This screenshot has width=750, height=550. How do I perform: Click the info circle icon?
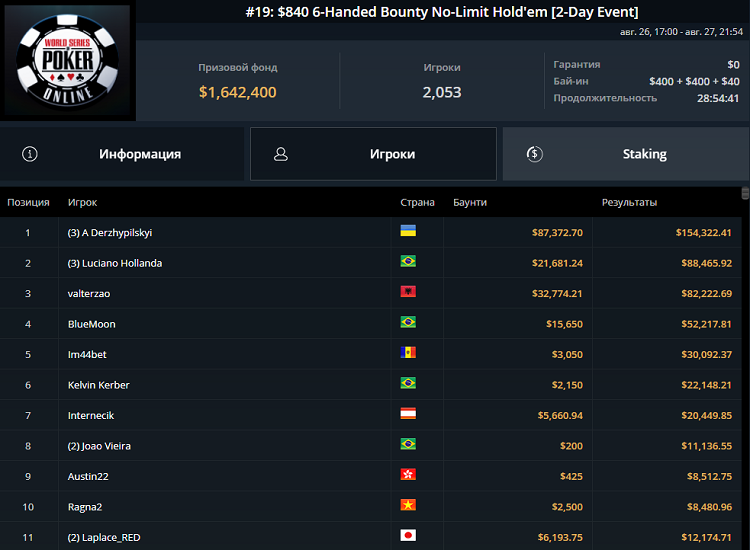point(30,154)
